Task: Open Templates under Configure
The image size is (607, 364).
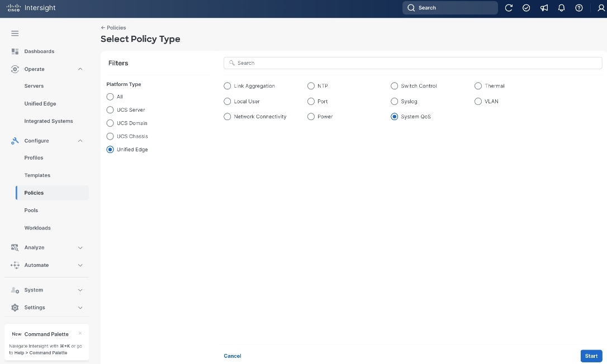Action: 37,175
